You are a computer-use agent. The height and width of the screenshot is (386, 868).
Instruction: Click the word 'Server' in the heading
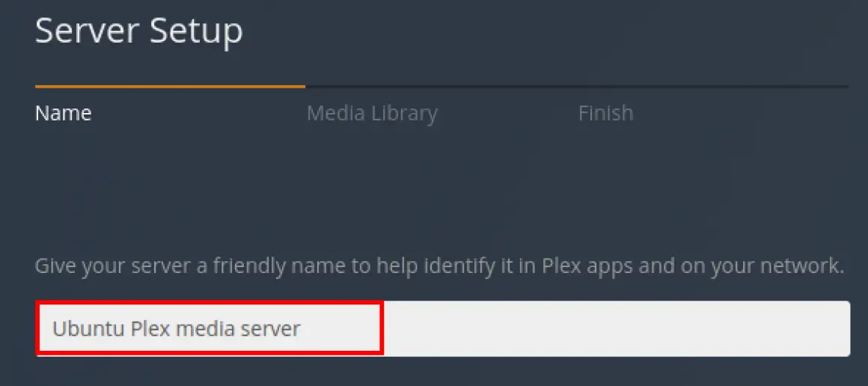tap(88, 31)
